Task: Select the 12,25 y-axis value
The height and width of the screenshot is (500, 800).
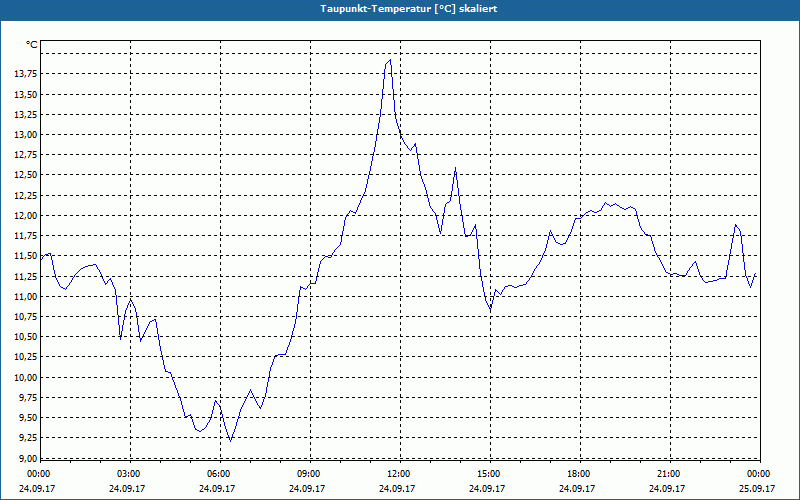Action: 26,196
